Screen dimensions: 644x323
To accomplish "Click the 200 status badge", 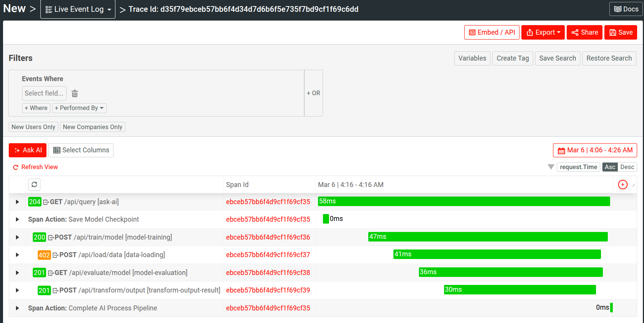I will pyautogui.click(x=39, y=237).
